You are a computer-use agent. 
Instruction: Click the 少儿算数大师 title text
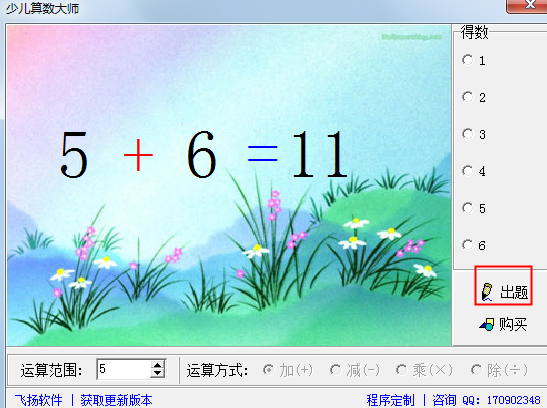coord(43,8)
